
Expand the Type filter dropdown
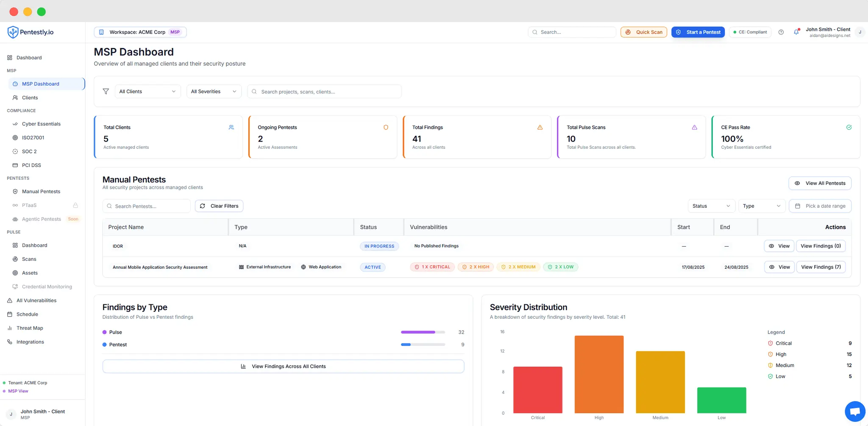[762, 206]
